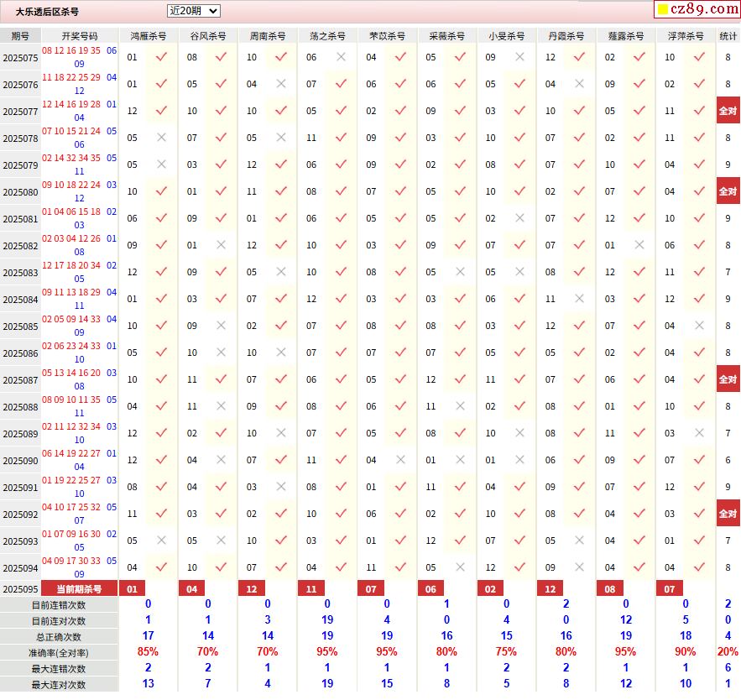Click the X mark in row 2025088 采薇杀号
741x700 pixels.
(460, 406)
